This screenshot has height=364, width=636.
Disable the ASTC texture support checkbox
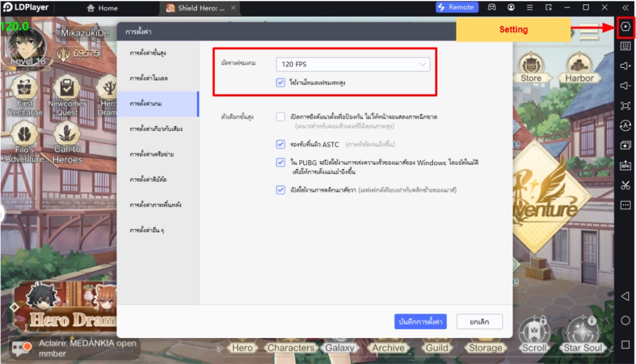tap(281, 144)
